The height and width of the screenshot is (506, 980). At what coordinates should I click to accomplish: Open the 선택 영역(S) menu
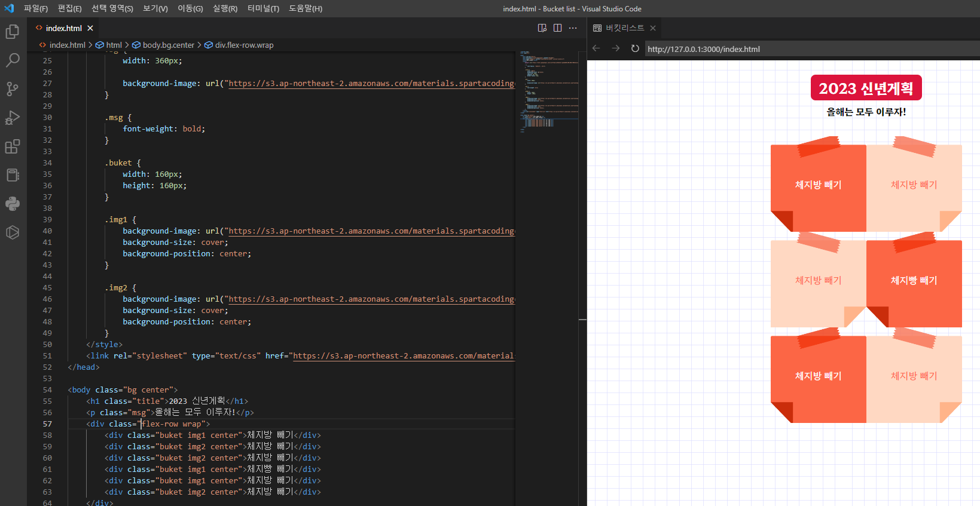coord(112,8)
